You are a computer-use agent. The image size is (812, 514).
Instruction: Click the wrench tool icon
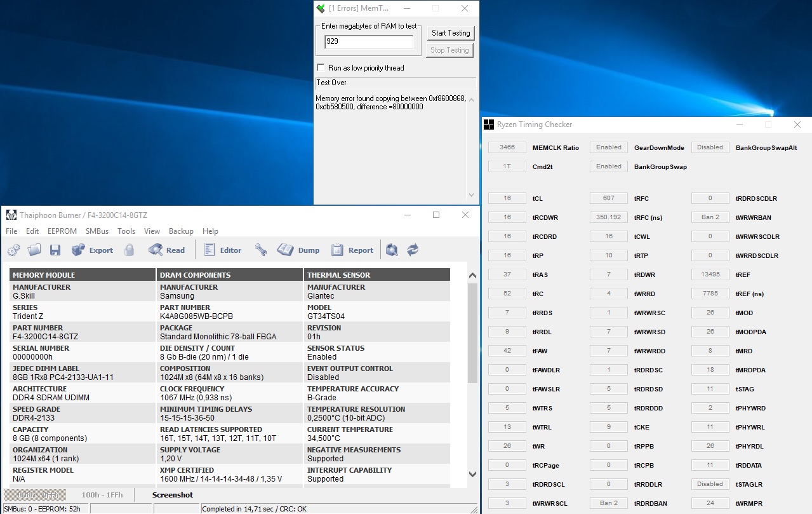tap(261, 250)
